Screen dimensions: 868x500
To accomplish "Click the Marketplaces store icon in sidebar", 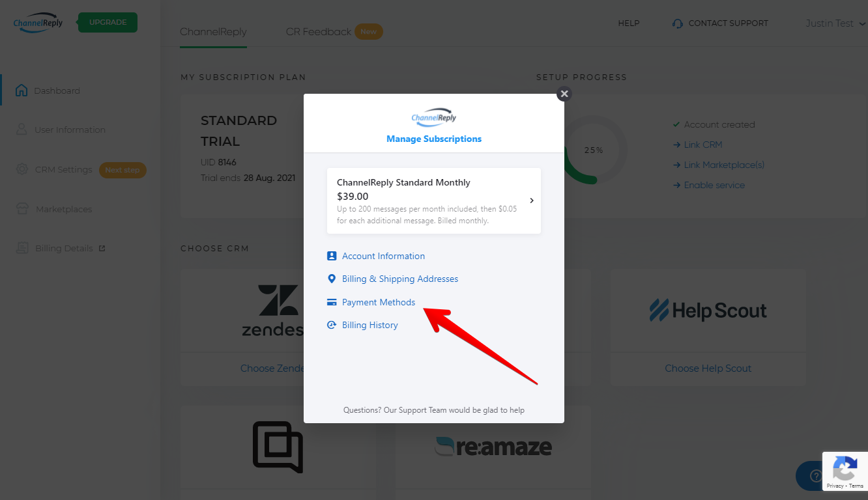I will [23, 209].
